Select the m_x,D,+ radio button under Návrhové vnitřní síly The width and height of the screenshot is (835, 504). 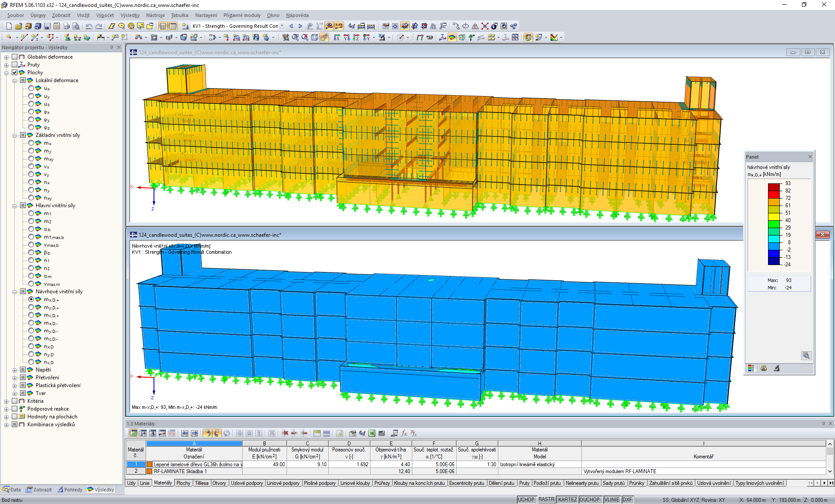[x=31, y=299]
